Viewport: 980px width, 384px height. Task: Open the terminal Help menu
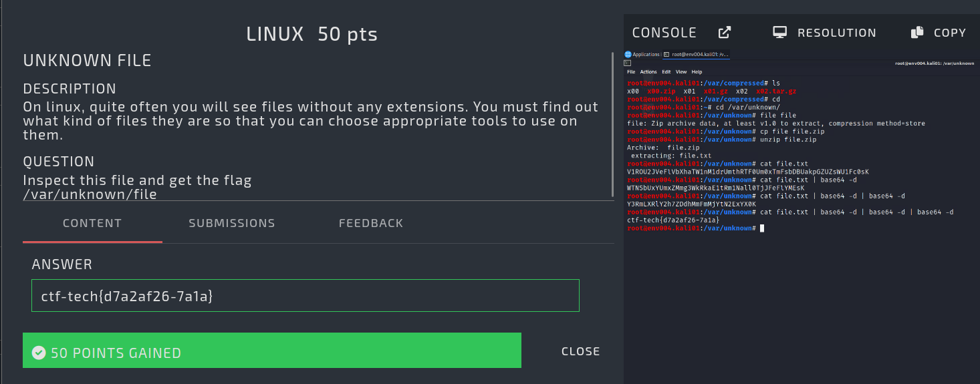697,71
